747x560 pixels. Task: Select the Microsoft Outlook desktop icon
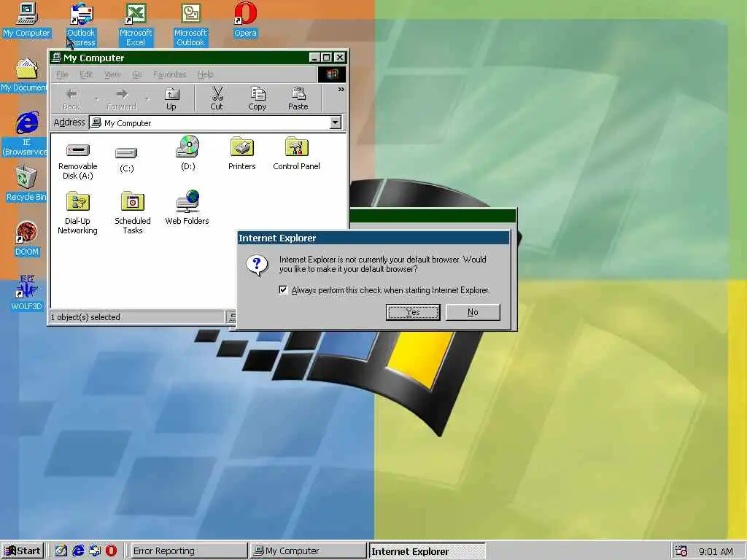point(190,24)
